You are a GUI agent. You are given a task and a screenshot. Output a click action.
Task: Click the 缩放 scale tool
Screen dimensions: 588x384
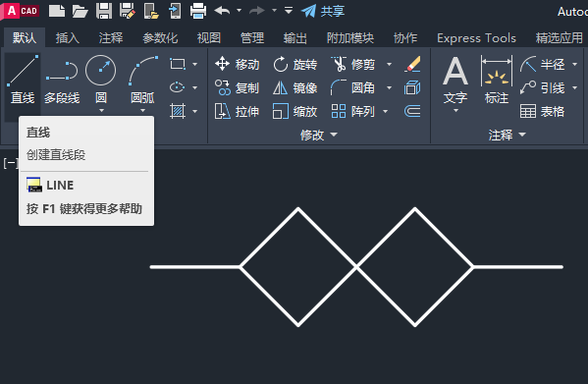pos(295,111)
